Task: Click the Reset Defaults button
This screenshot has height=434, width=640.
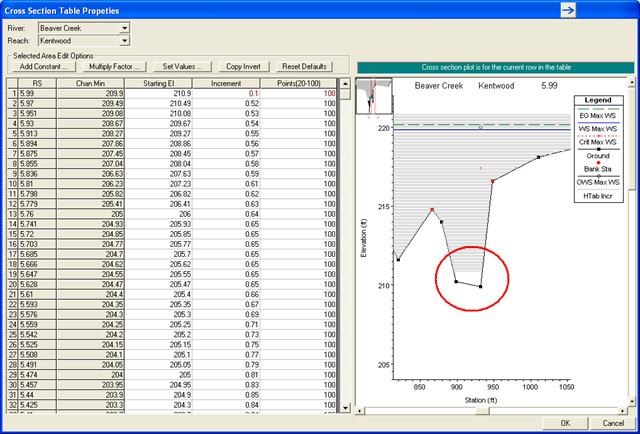Action: pos(304,67)
